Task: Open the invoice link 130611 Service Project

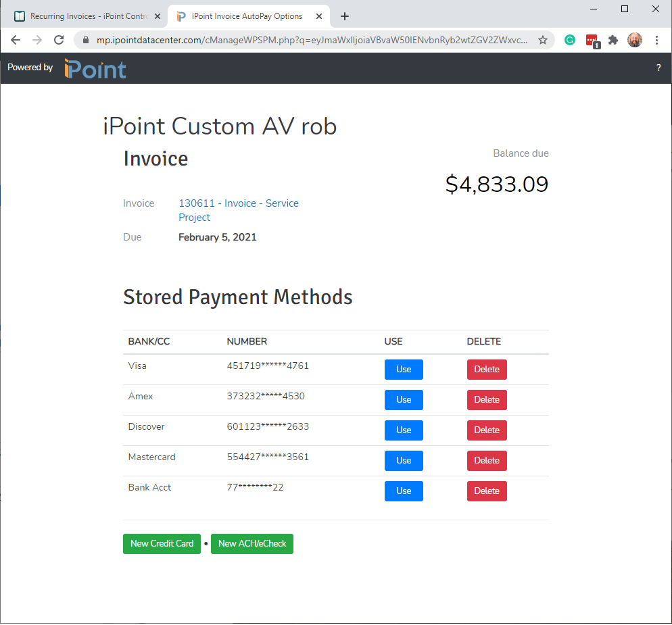Action: pyautogui.click(x=238, y=203)
